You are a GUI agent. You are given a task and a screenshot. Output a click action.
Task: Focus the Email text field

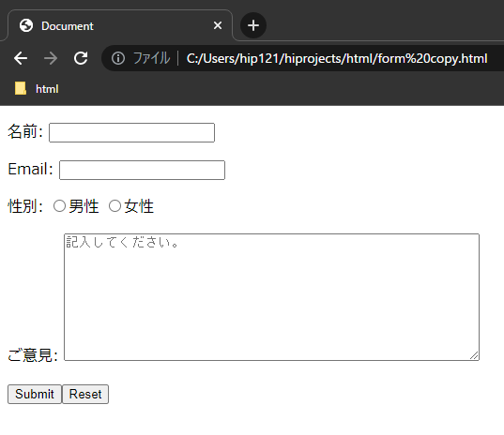[x=142, y=170]
